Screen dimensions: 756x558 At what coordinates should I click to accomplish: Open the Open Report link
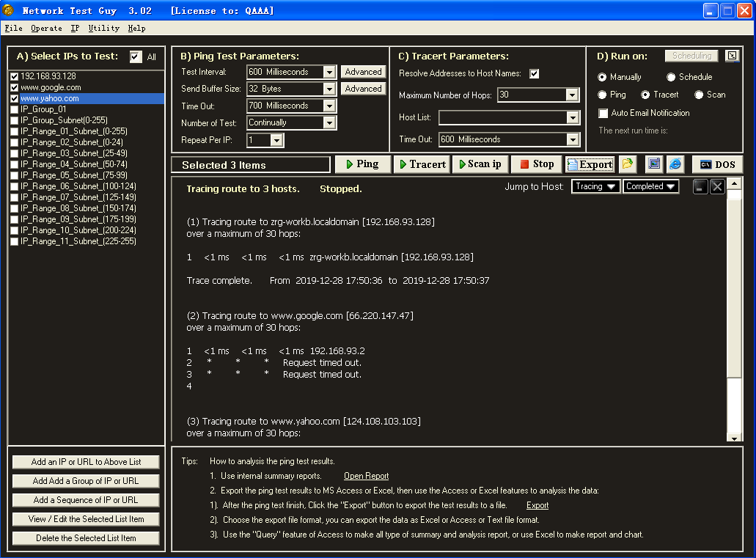tap(366, 476)
